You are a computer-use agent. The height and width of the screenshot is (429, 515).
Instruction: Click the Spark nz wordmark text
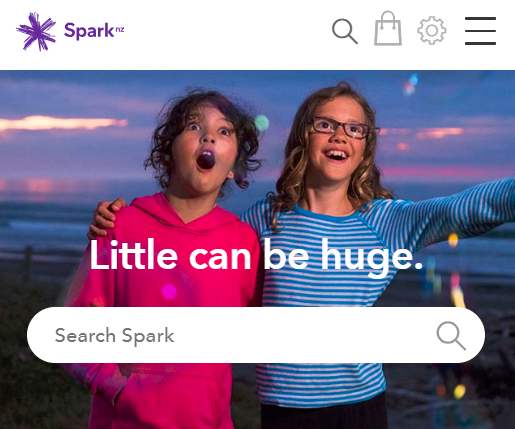point(94,31)
